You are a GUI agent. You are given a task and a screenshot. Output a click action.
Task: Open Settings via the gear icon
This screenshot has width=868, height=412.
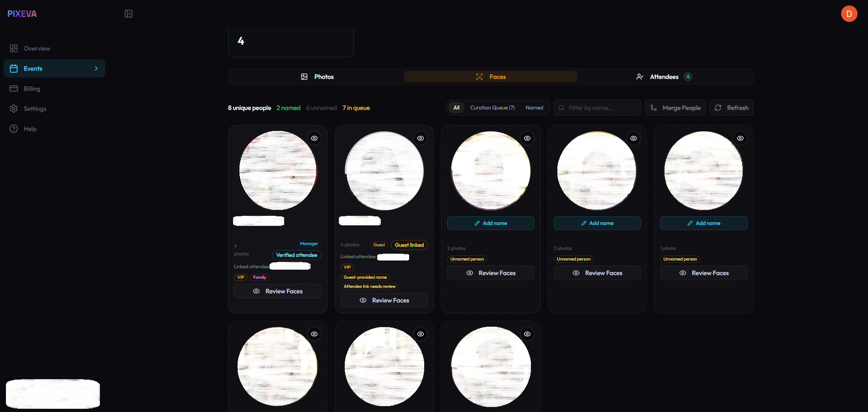(14, 109)
